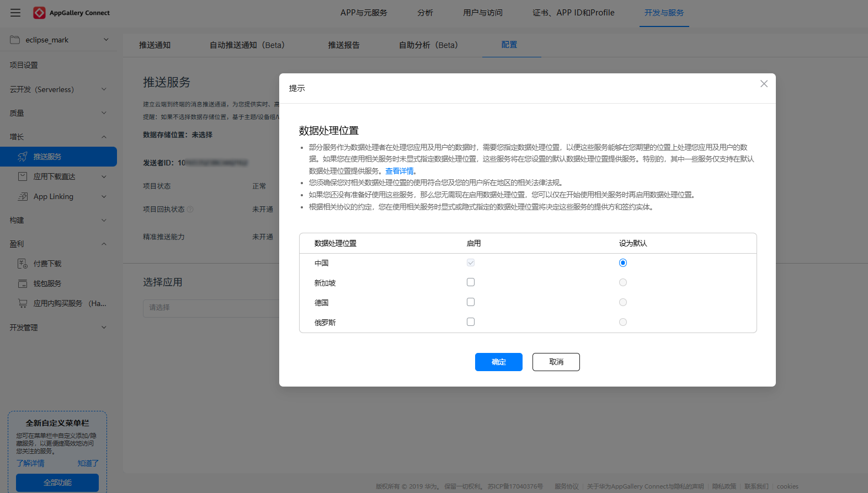Enable the 俄罗斯 data location checkbox
The width and height of the screenshot is (868, 493).
471,322
